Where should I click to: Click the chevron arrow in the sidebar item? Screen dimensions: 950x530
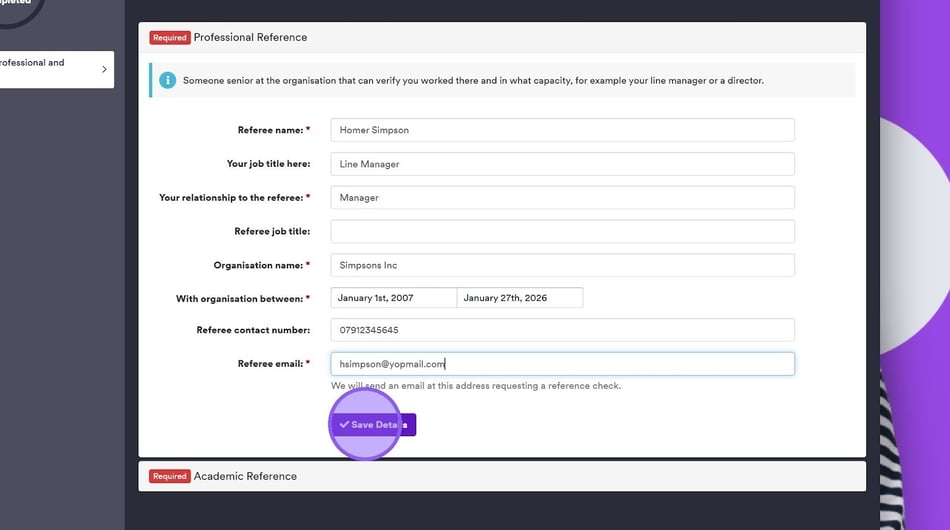[104, 69]
